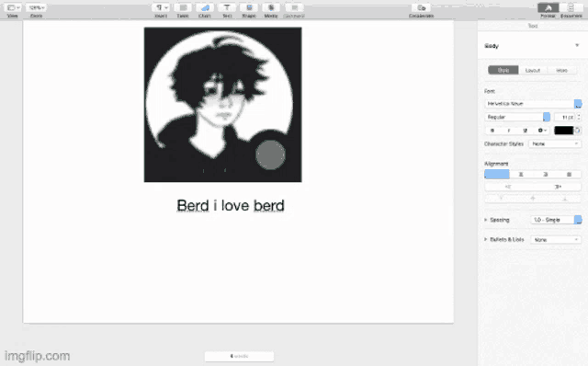588x366 pixels.
Task: Switch to the More tab
Action: coord(561,70)
